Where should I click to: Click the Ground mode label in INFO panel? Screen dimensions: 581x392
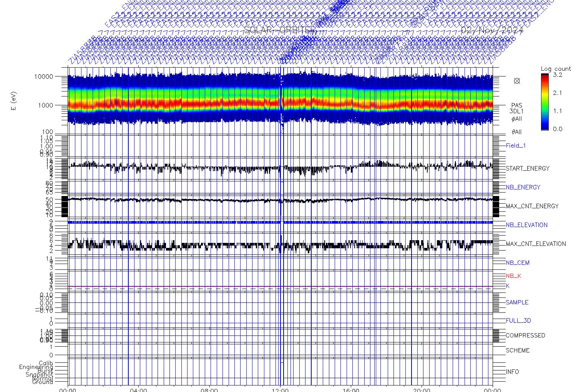click(43, 382)
